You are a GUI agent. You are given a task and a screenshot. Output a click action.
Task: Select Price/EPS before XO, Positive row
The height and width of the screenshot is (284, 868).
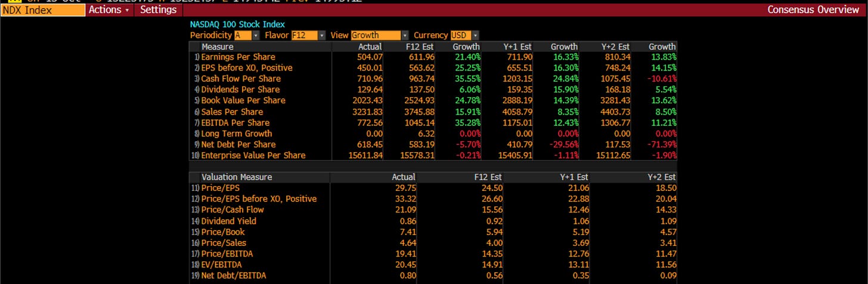coord(433,199)
